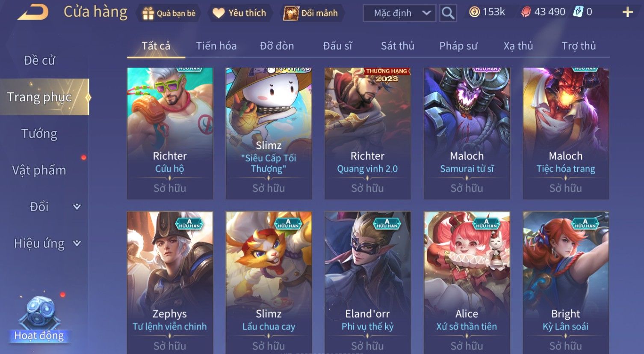The image size is (644, 354).
Task: Go back using the golden return arrow
Action: coord(33,12)
